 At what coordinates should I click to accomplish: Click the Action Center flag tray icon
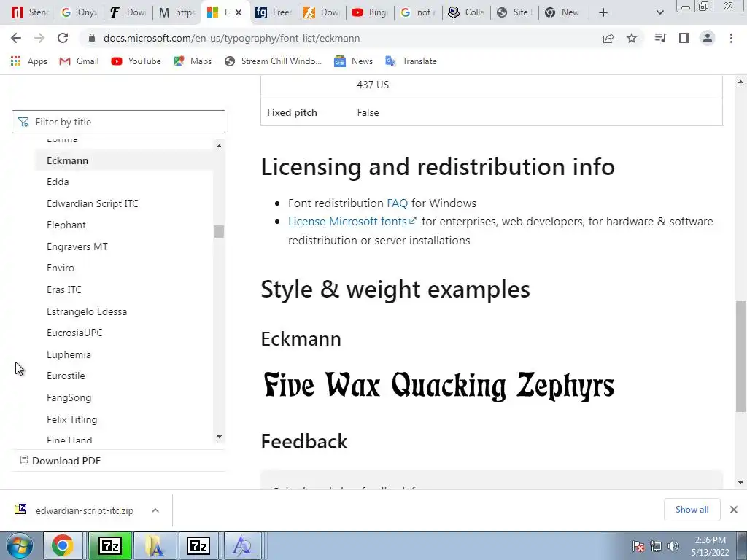tap(639, 546)
